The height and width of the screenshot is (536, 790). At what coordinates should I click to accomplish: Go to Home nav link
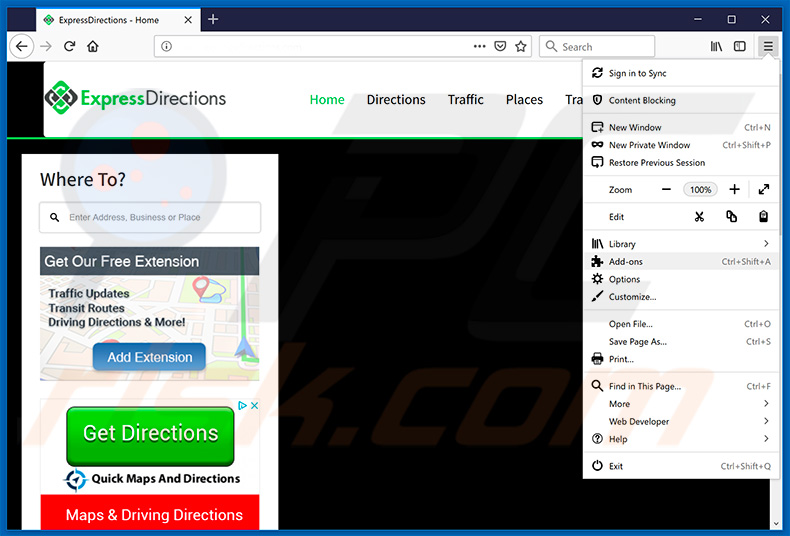click(327, 100)
